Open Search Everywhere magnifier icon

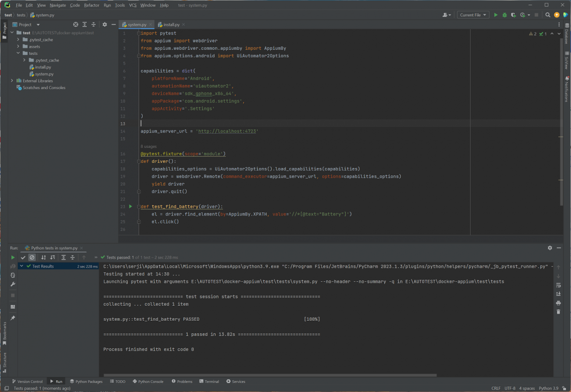coord(548,15)
